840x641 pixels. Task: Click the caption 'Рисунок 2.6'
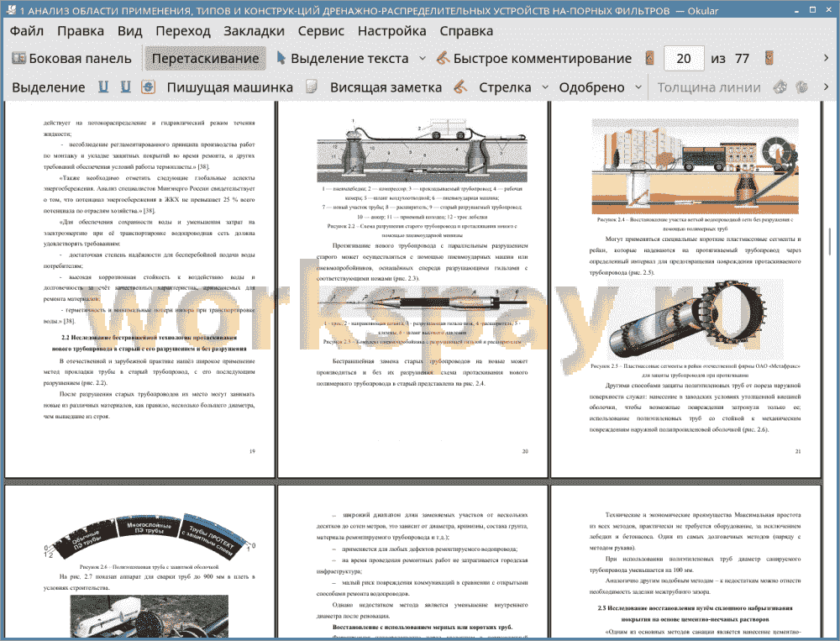tap(149, 566)
